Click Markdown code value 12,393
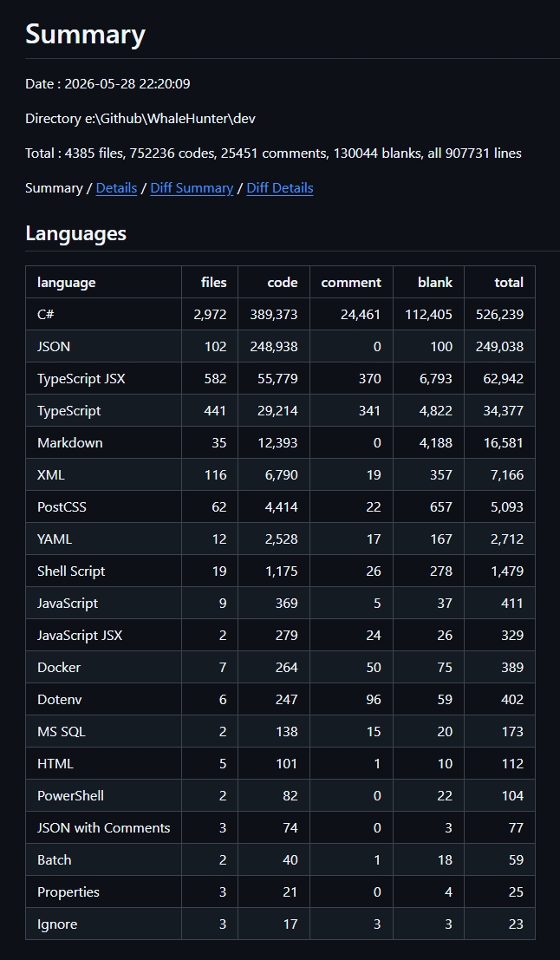Viewport: 560px width, 960px height. pos(277,442)
